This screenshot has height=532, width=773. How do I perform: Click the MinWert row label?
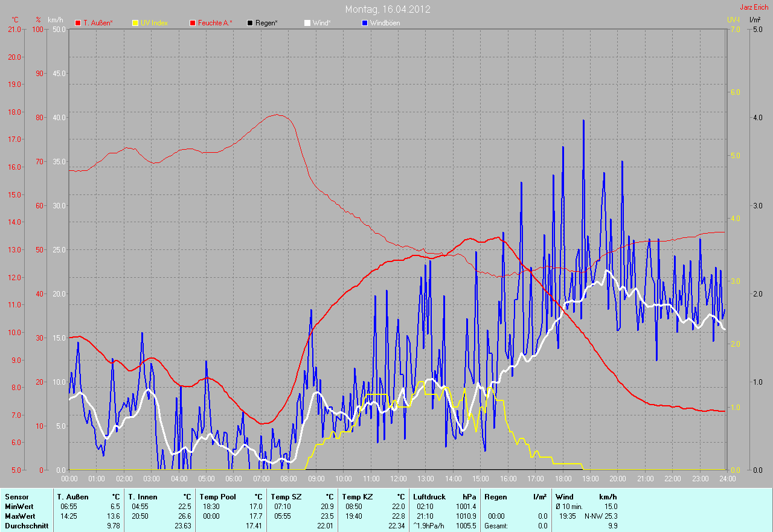(18, 507)
